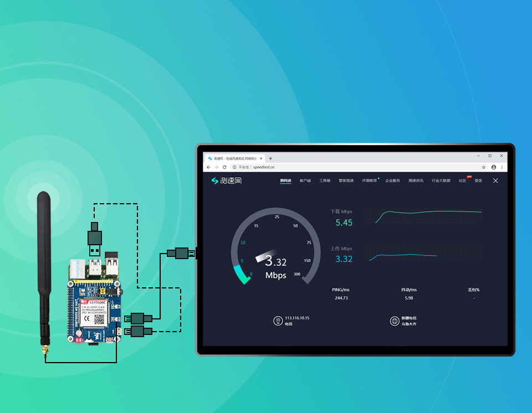
Task: Open the browser three-dot menu
Action: (502, 167)
